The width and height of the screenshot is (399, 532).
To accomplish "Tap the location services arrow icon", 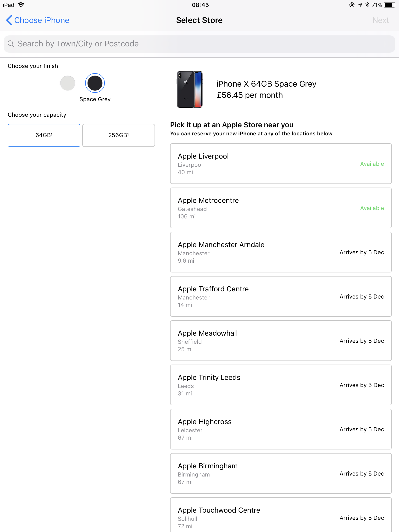I will tap(360, 5).
